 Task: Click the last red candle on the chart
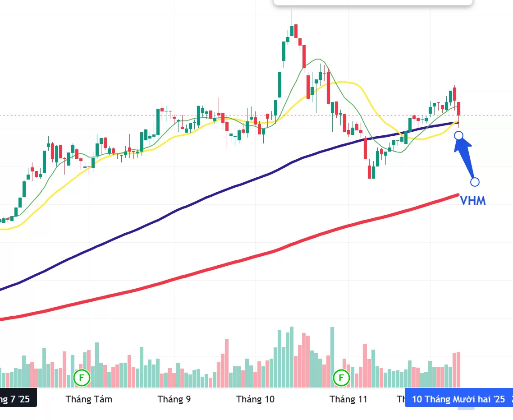(458, 109)
